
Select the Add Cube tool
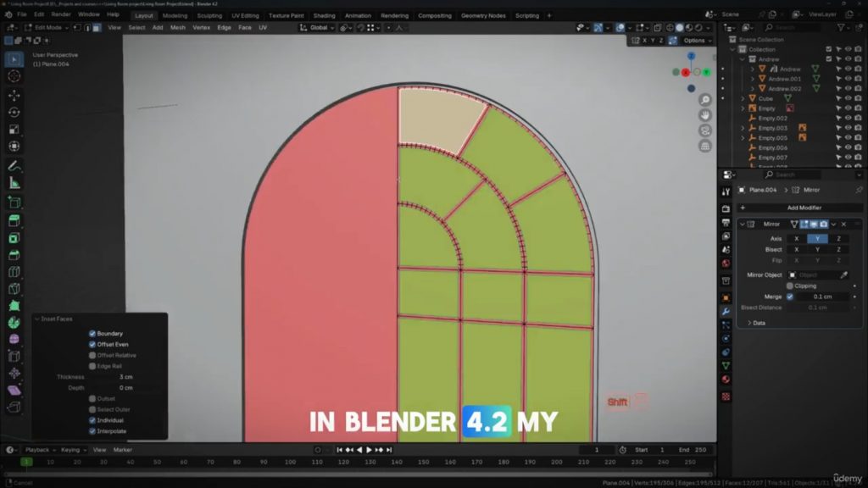click(14, 202)
